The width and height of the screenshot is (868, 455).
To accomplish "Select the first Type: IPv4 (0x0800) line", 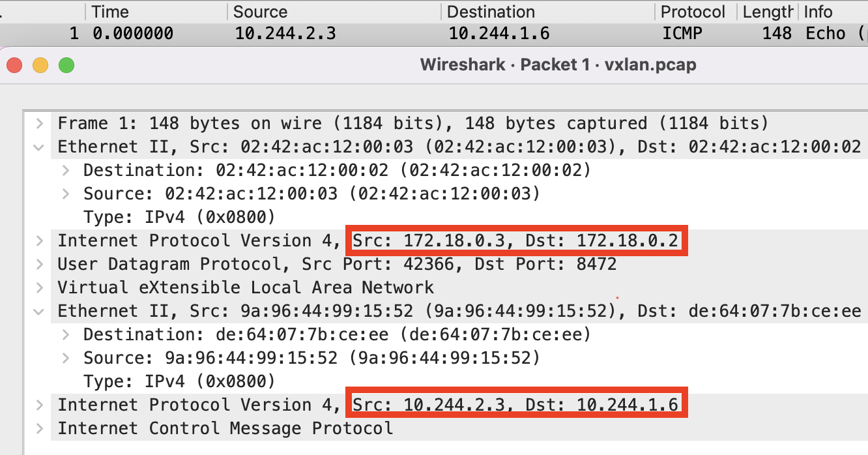I will click(x=179, y=217).
